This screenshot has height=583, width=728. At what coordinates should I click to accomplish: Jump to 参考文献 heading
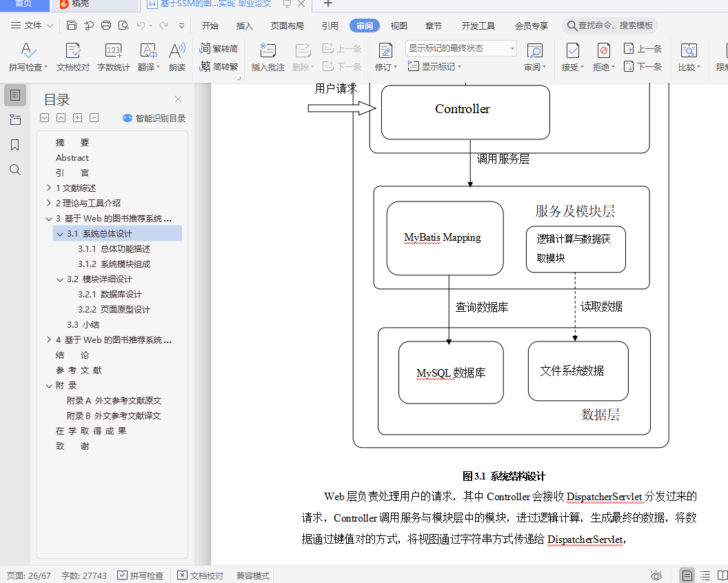point(79,370)
